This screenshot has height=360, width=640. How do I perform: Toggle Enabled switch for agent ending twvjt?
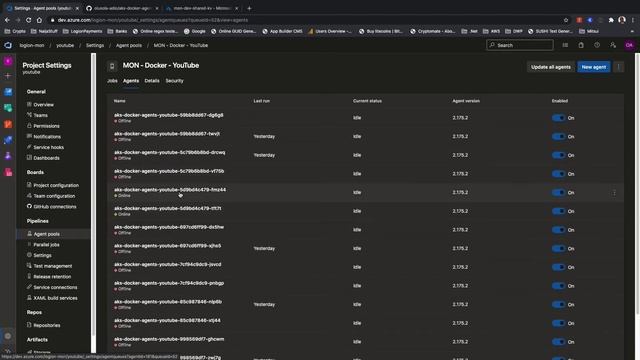coord(558,137)
